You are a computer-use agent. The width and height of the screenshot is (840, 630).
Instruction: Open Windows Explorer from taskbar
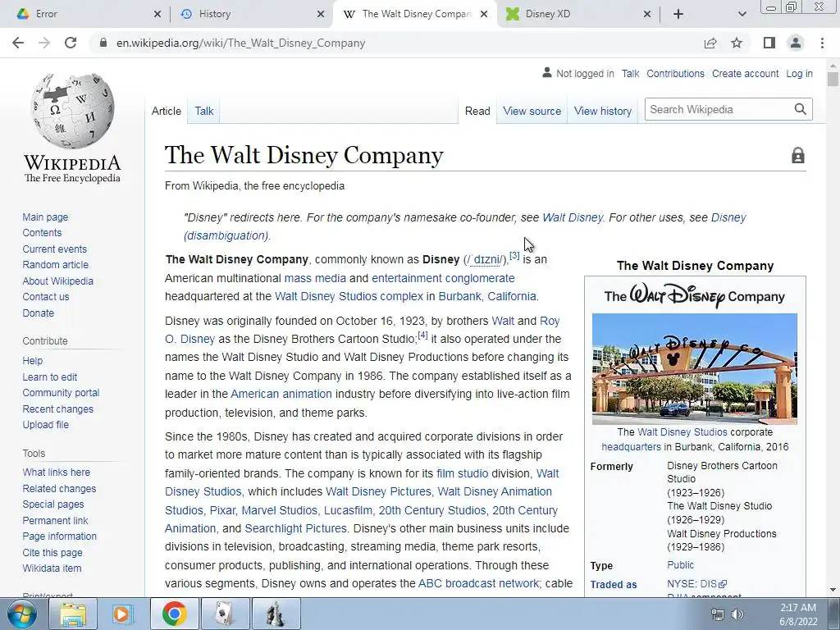73,614
